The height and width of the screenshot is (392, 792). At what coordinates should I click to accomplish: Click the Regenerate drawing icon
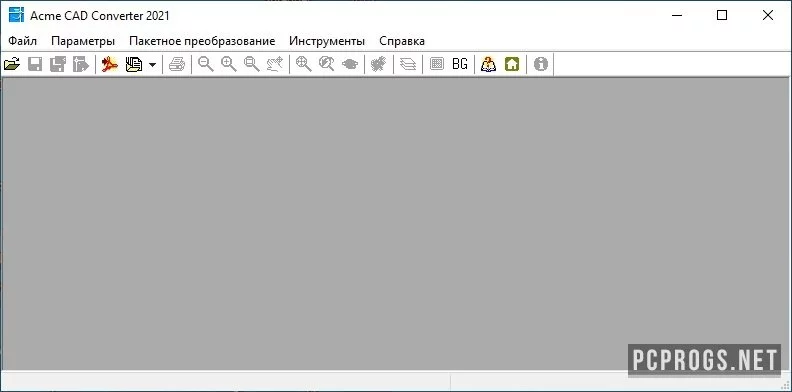click(379, 64)
